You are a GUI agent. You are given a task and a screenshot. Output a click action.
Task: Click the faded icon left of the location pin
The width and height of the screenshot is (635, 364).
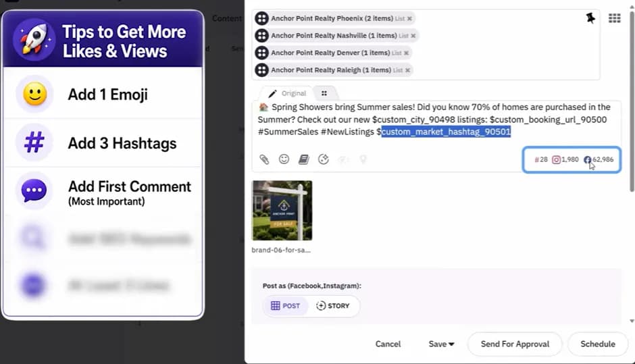coord(343,159)
